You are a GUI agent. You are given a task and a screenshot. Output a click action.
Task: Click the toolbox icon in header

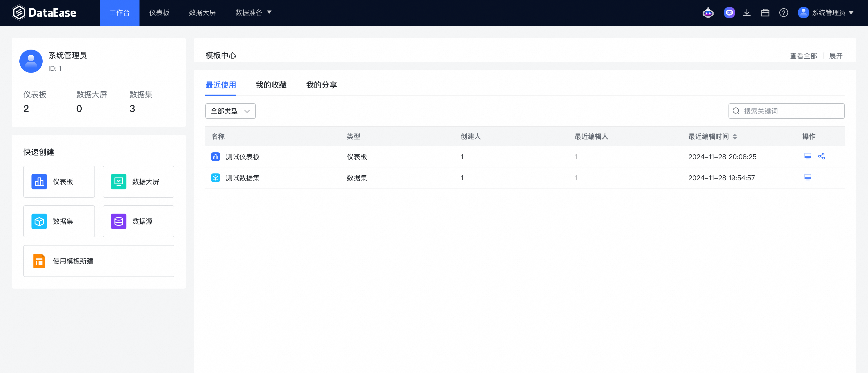(765, 13)
